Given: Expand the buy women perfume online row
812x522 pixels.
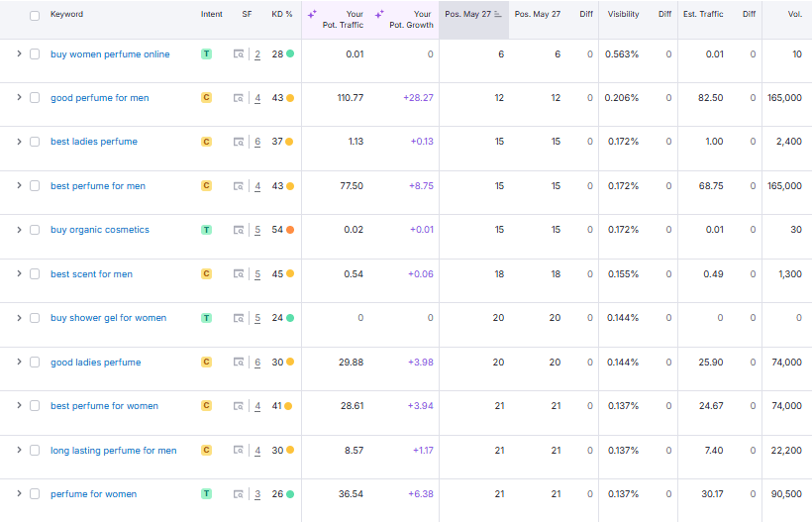Looking at the screenshot, I should click(18, 54).
